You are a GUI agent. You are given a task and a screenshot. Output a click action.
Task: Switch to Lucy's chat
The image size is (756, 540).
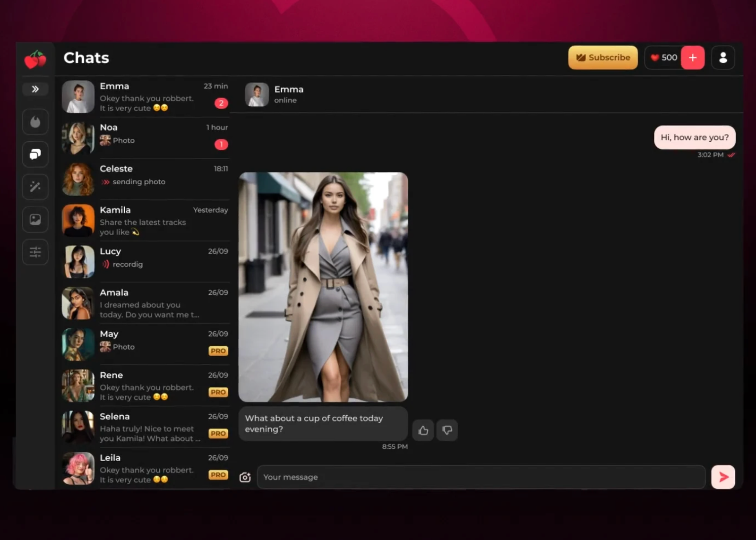[144, 261]
